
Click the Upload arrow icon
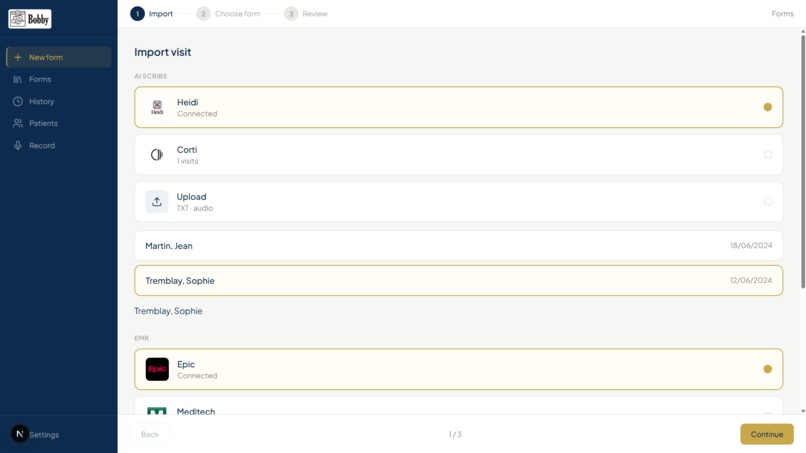point(157,202)
